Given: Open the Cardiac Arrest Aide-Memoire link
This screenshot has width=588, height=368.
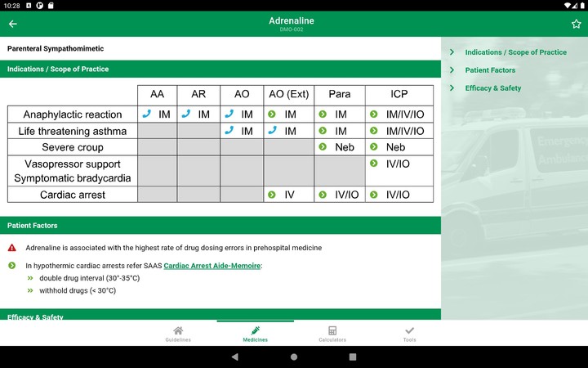Looking at the screenshot, I should coord(212,266).
